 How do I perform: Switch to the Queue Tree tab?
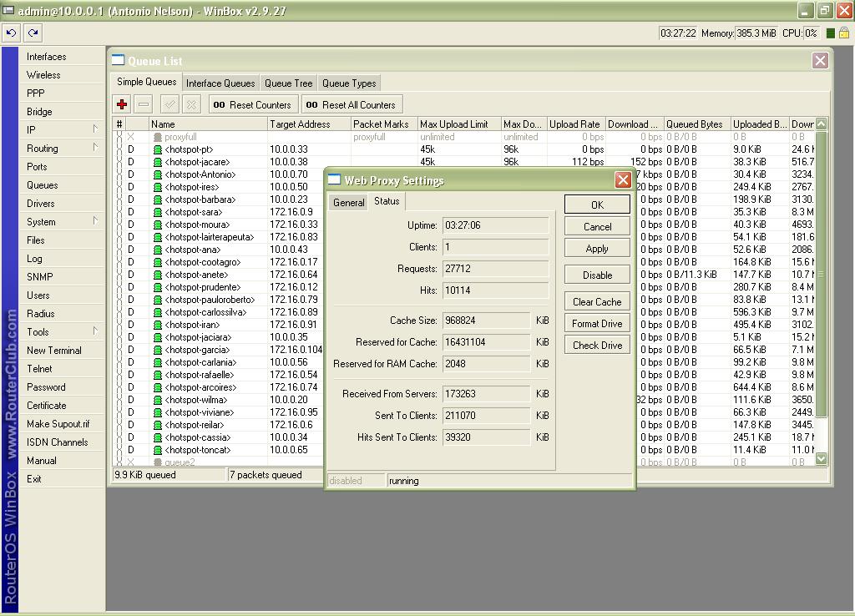tap(288, 83)
